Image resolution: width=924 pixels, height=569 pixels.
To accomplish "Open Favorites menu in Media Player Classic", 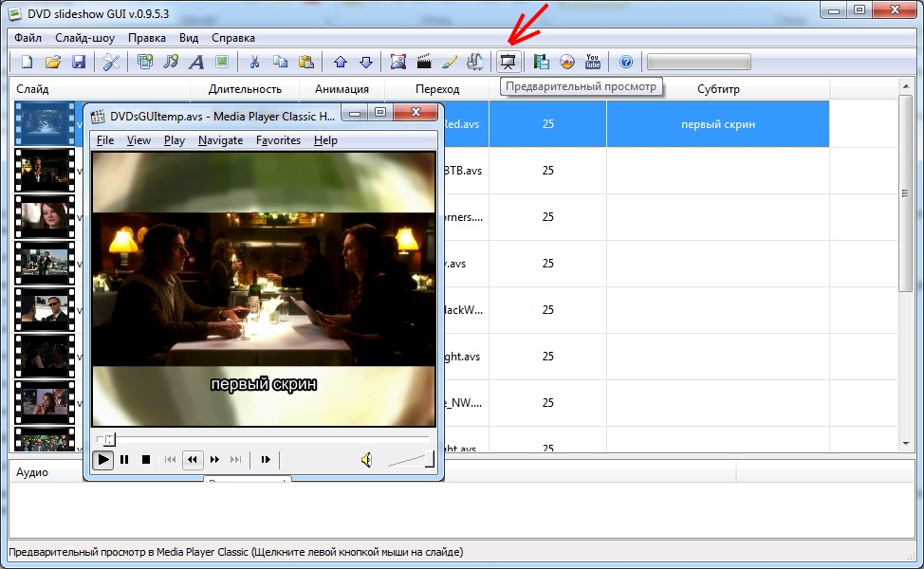I will click(278, 140).
